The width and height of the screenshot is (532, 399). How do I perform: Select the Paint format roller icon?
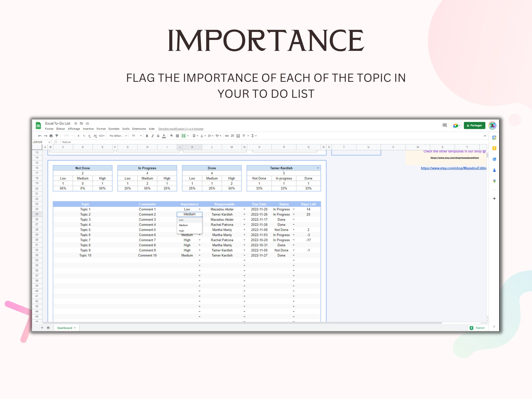click(57, 136)
